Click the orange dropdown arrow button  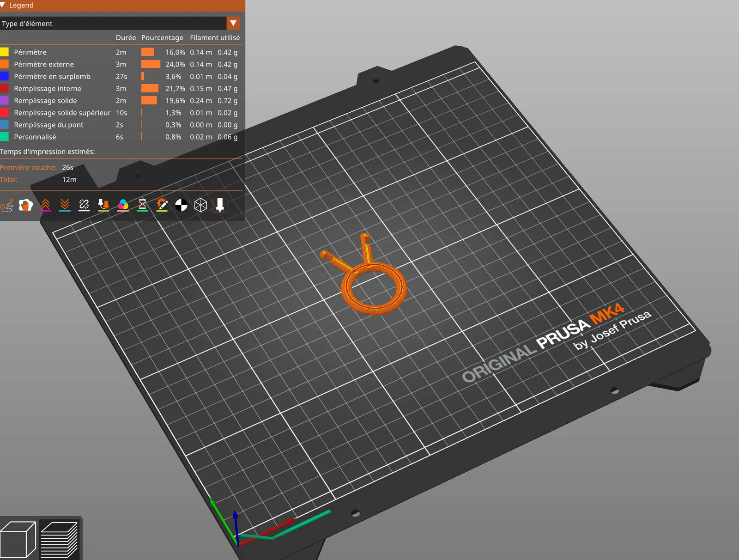pyautogui.click(x=233, y=23)
